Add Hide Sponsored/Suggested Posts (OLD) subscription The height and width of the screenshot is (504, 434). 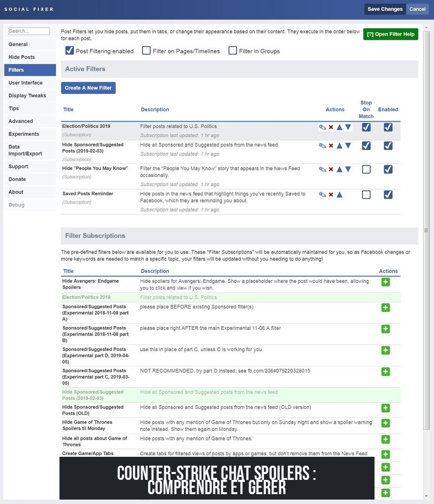[385, 408]
